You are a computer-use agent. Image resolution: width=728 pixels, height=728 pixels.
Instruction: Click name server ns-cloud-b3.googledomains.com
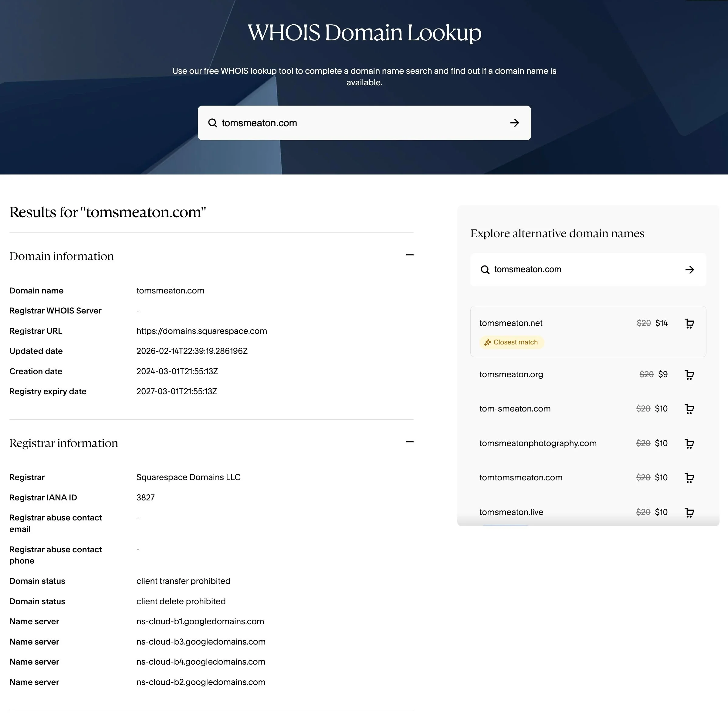[201, 642]
